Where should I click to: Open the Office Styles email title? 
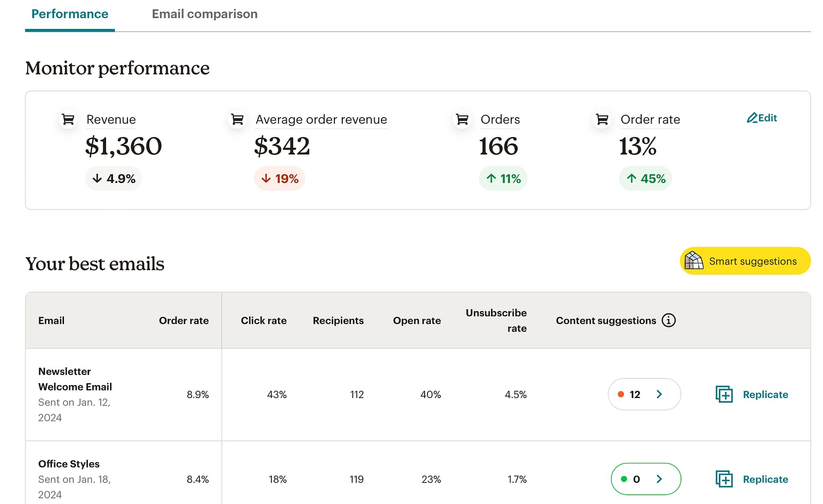tap(69, 464)
